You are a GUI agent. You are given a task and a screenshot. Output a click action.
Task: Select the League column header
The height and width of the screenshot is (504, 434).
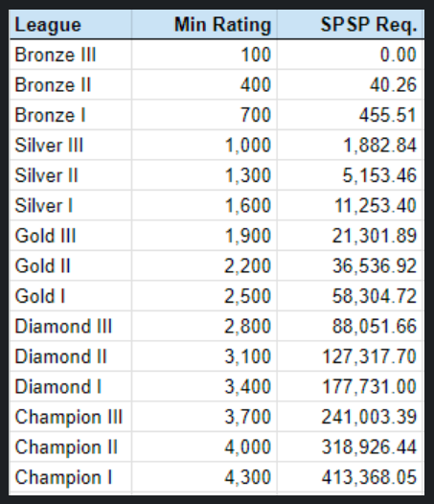pos(71,25)
